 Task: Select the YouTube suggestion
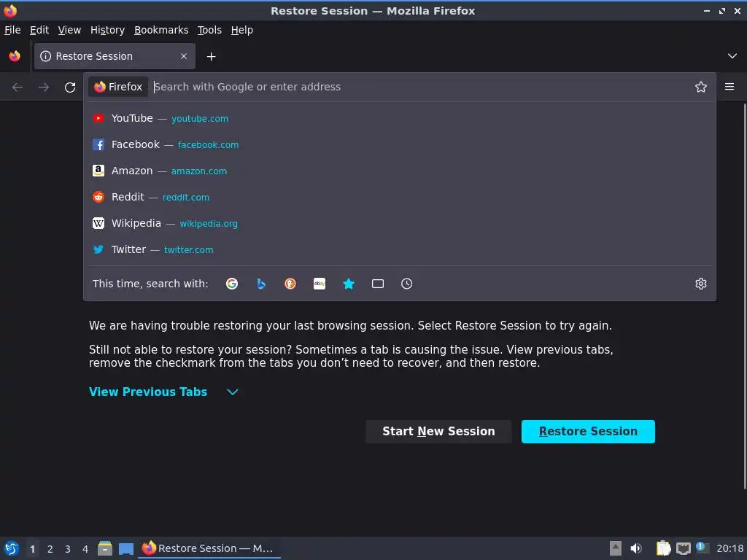400,118
